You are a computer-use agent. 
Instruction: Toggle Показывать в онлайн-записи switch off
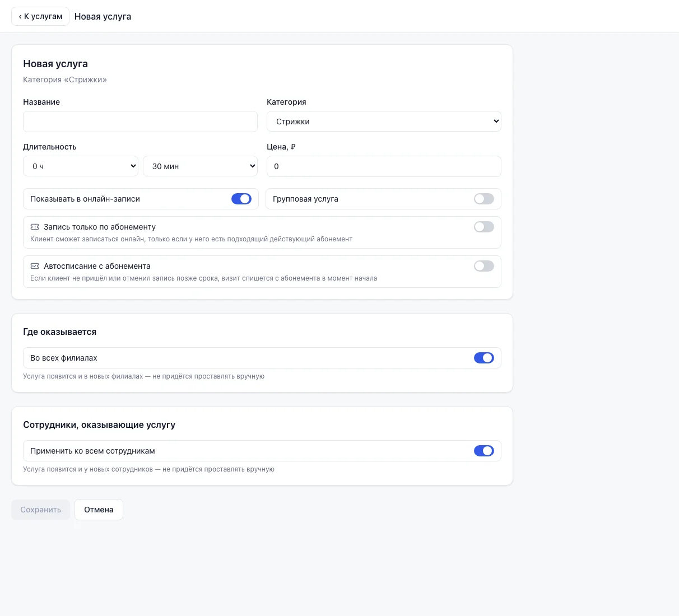coord(241,199)
